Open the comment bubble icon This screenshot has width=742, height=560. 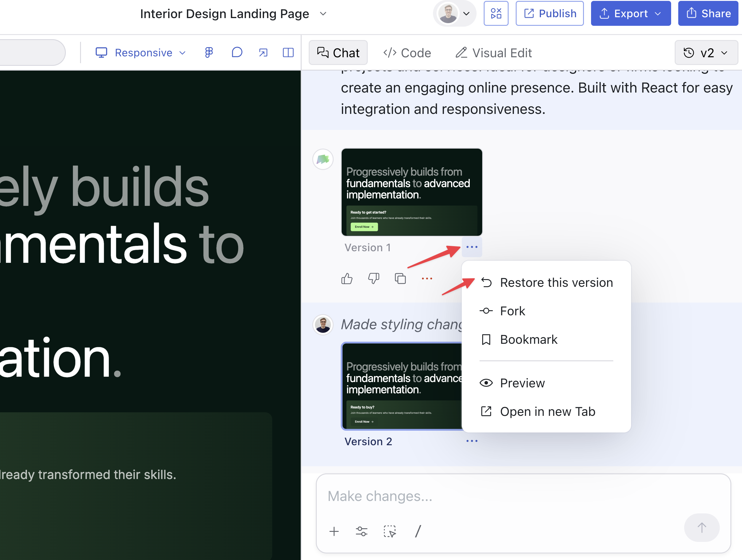click(237, 52)
